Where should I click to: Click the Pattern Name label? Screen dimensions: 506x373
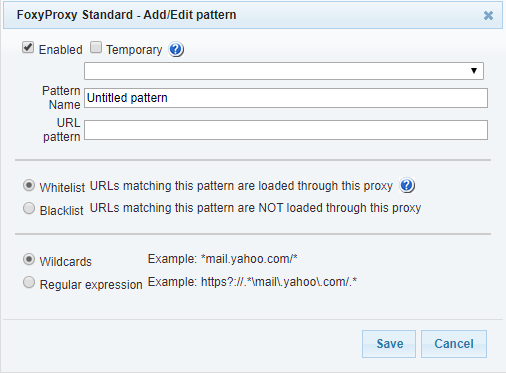pyautogui.click(x=61, y=98)
